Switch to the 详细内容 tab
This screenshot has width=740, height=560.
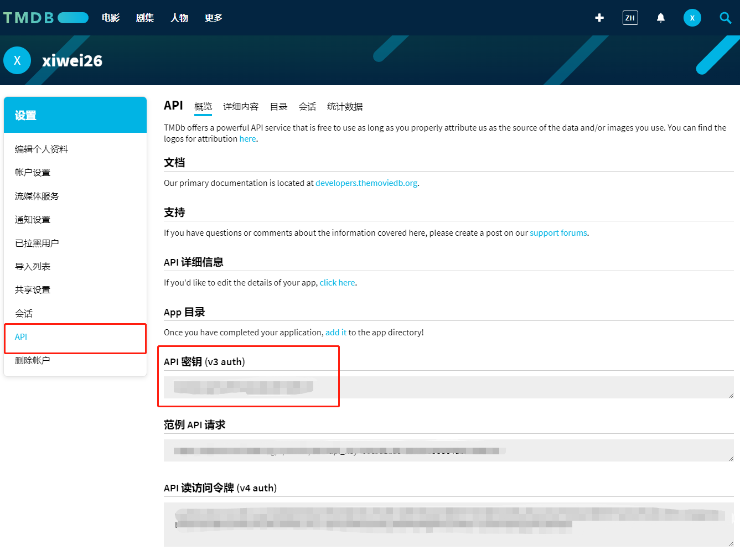[241, 106]
